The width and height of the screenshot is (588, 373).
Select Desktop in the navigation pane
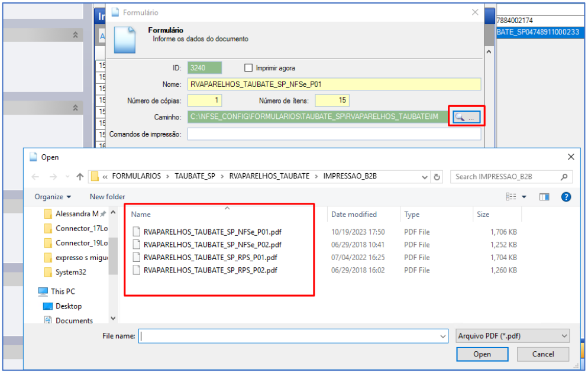[x=68, y=306]
